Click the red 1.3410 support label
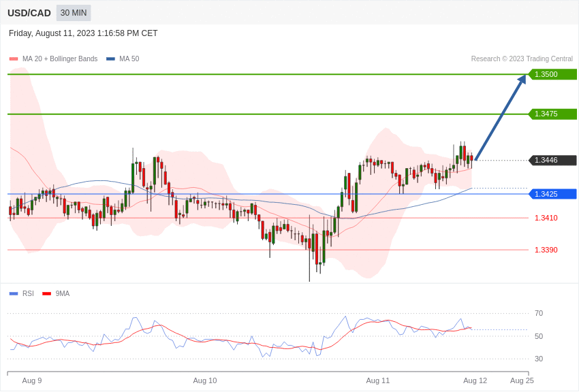The width and height of the screenshot is (579, 392). pyautogui.click(x=546, y=218)
